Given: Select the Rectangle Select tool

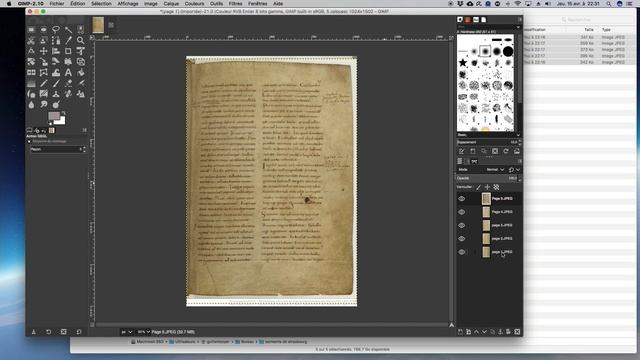Looking at the screenshot, I should 31,30.
